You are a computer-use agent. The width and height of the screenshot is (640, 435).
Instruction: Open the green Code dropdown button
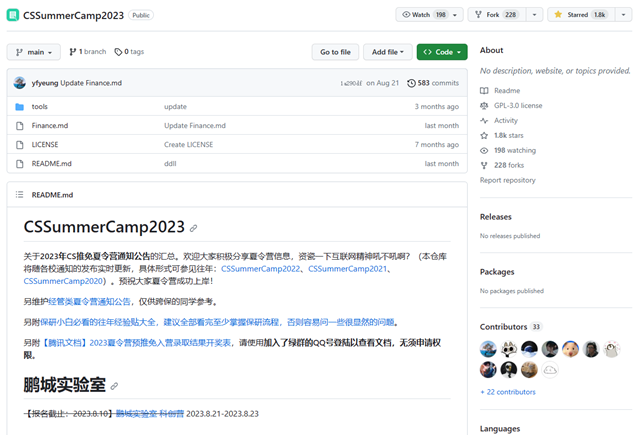[x=442, y=52]
